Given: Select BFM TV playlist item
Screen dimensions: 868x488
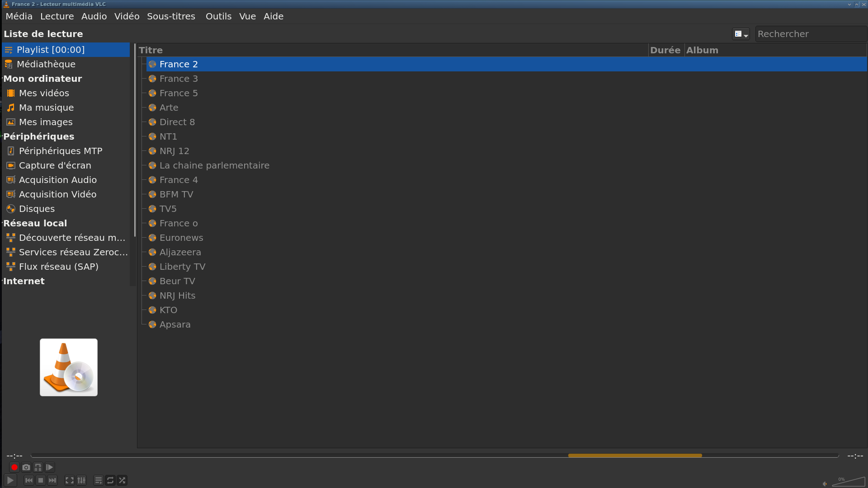Looking at the screenshot, I should [506, 194].
